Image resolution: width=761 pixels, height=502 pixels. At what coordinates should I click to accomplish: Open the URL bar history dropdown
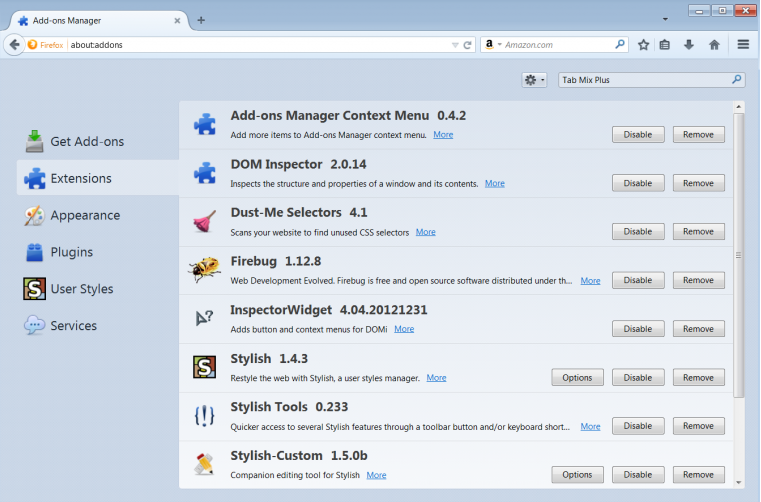(x=455, y=45)
